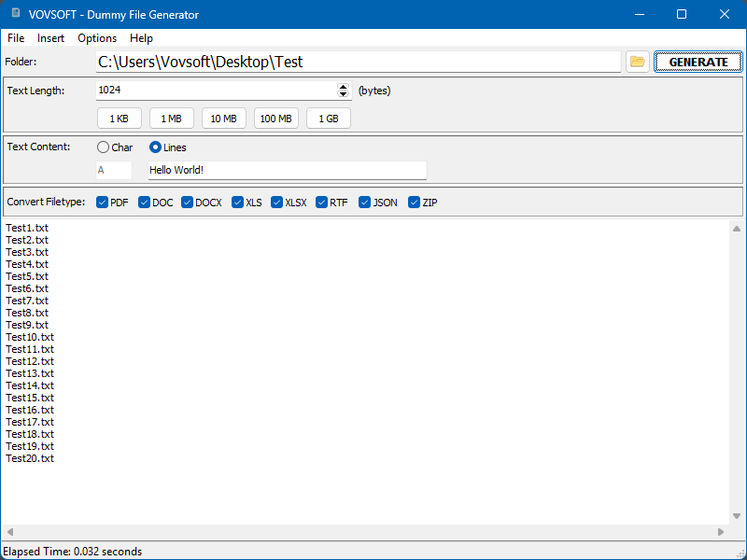
Task: Select the Char radio button
Action: tap(103, 147)
